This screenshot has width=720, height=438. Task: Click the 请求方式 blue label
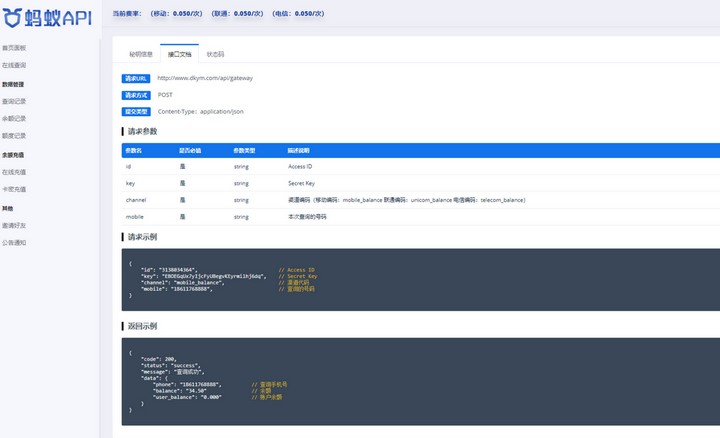pyautogui.click(x=136, y=95)
